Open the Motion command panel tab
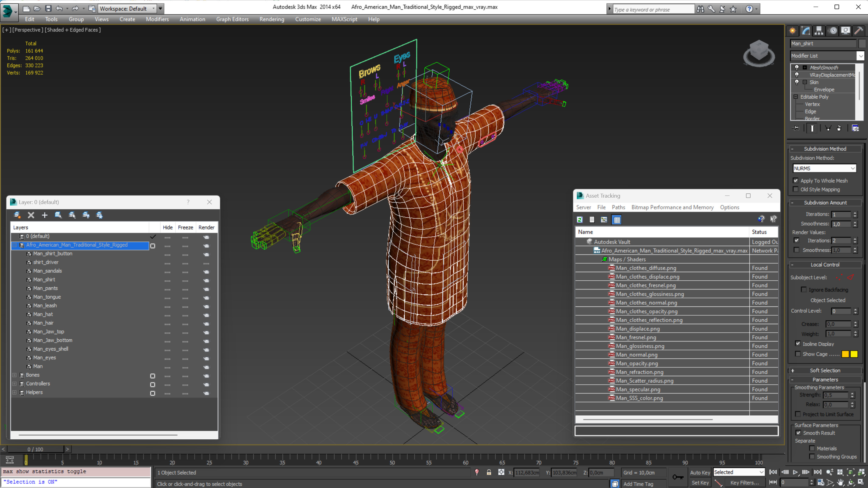The image size is (868, 488). pyautogui.click(x=833, y=31)
